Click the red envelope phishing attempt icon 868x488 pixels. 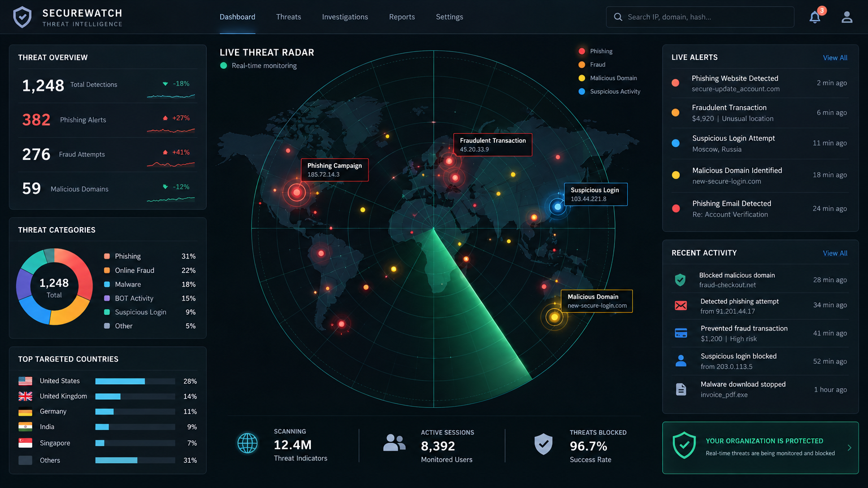coord(681,306)
